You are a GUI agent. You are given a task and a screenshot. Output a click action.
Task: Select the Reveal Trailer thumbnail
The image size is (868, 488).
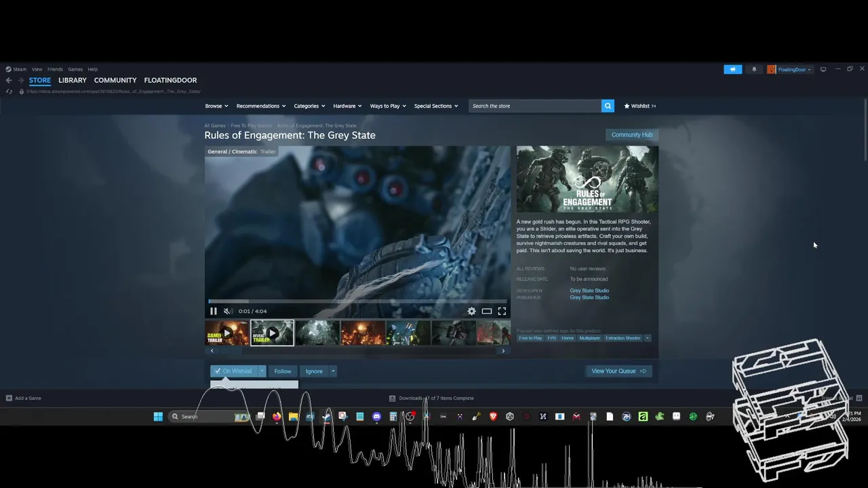click(272, 333)
